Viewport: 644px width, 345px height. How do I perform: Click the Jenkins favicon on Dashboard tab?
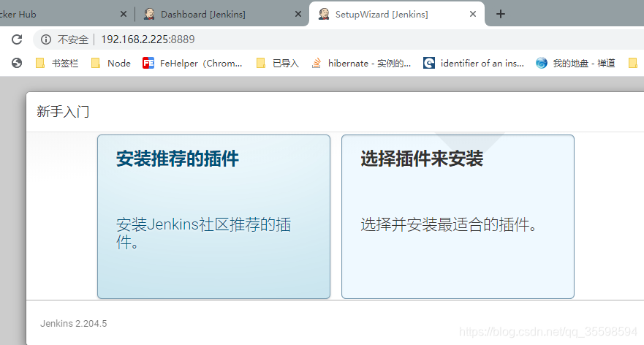[x=149, y=14]
